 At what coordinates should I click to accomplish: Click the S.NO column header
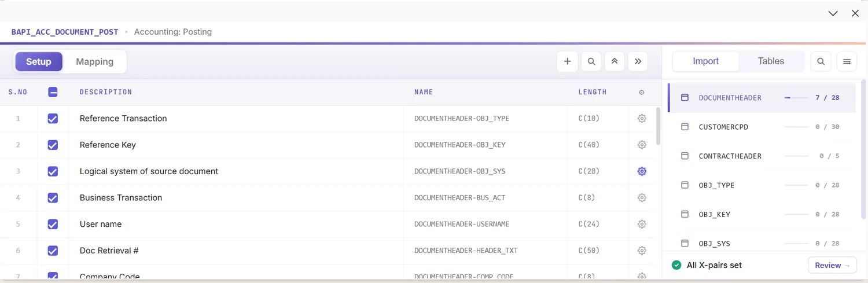coord(18,92)
